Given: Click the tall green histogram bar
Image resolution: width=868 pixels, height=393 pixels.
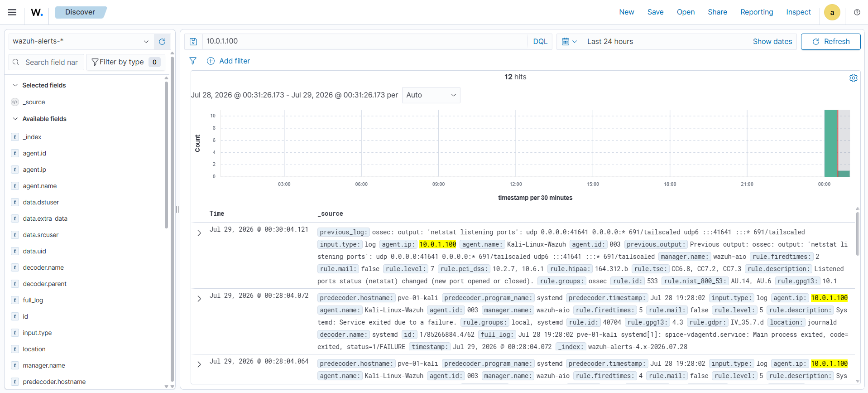Looking at the screenshot, I should [x=830, y=143].
